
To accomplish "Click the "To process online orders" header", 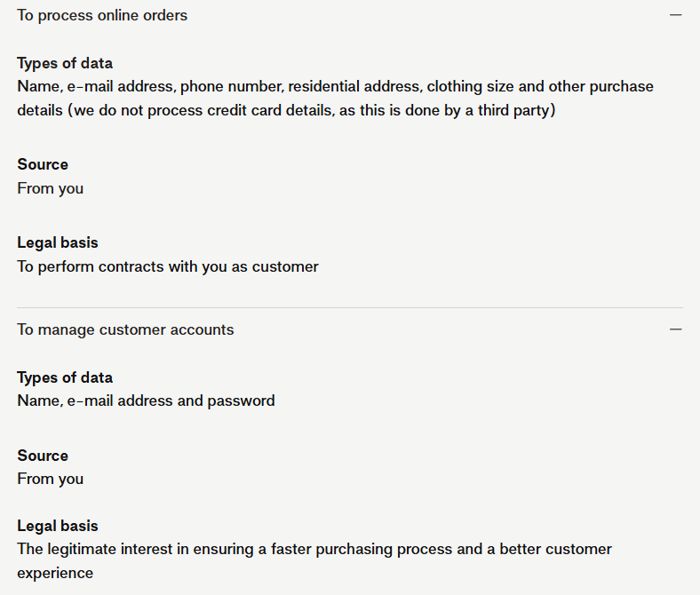I will [x=102, y=15].
